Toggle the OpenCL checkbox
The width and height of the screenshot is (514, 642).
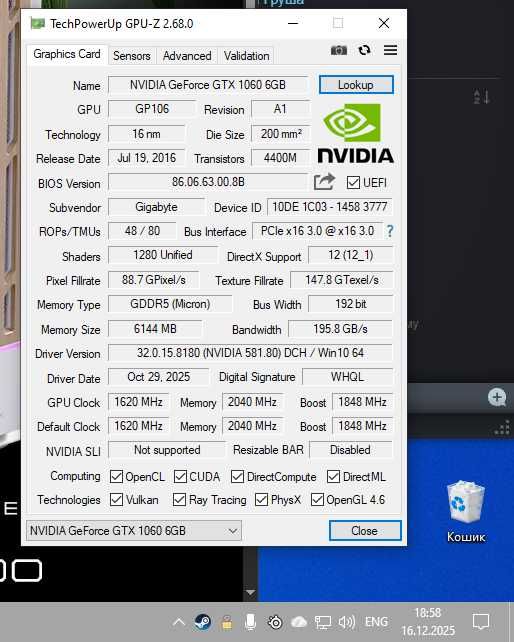pyautogui.click(x=116, y=476)
